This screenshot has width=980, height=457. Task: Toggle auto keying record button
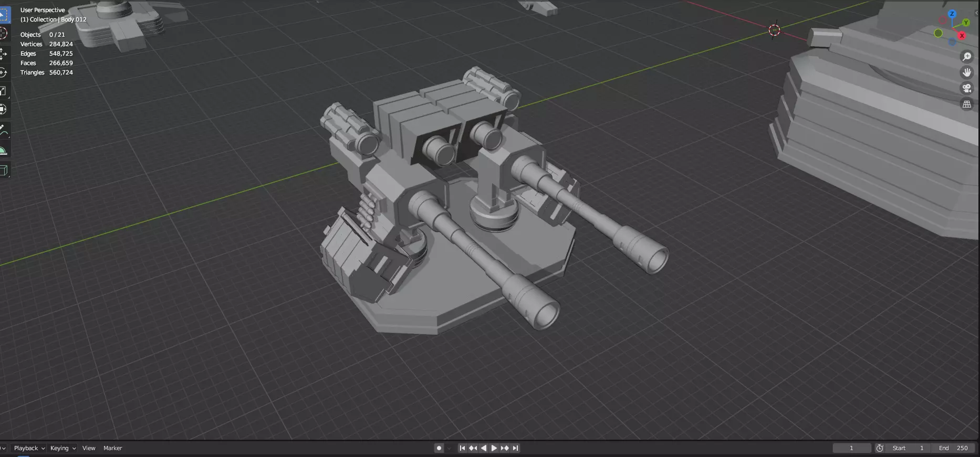click(439, 448)
